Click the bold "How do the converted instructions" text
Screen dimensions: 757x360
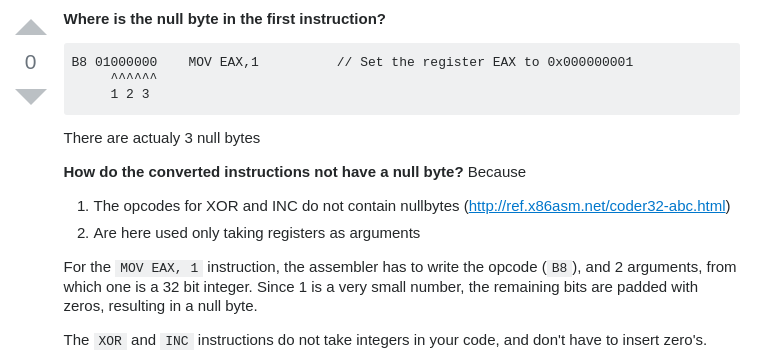(x=263, y=172)
